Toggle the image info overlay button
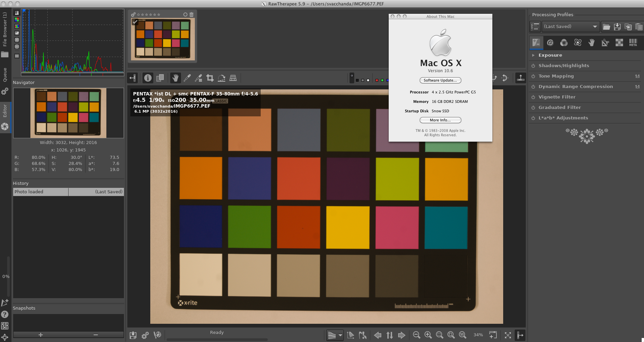The image size is (644, 342). tap(148, 78)
